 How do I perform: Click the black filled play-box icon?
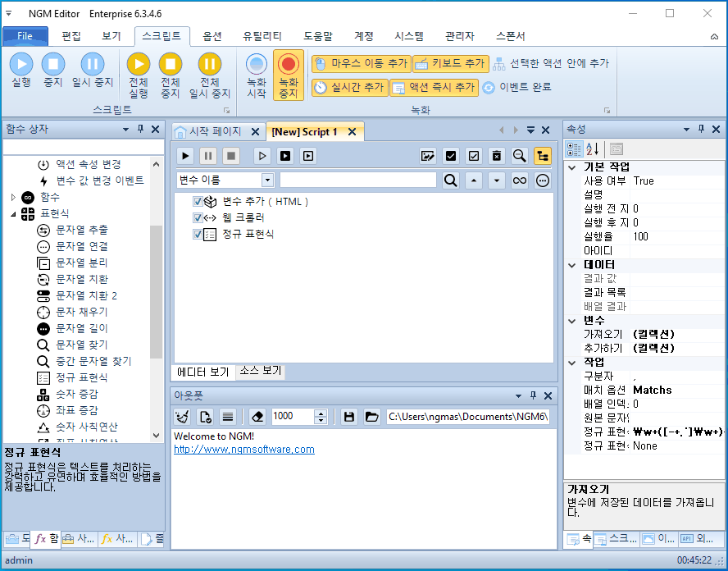coord(285,156)
